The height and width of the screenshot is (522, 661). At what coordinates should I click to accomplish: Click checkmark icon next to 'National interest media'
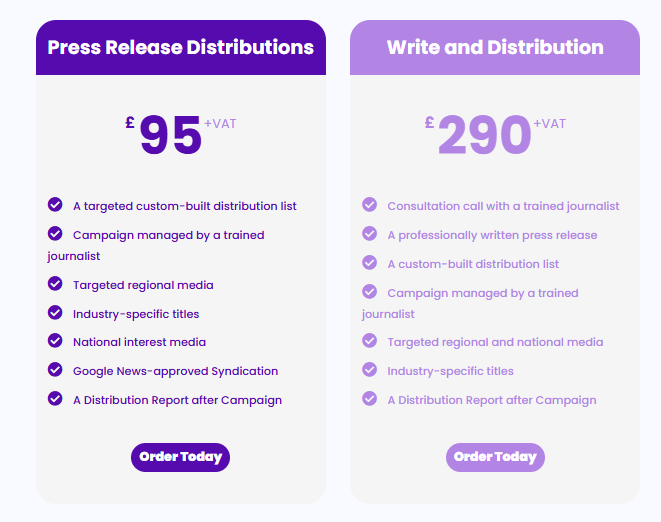[55, 341]
